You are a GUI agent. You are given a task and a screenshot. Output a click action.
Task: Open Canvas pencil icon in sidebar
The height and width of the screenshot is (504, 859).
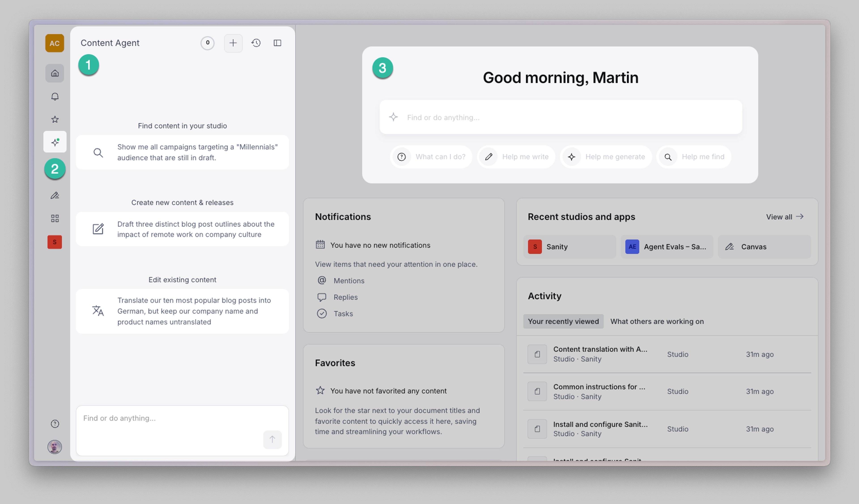[55, 195]
